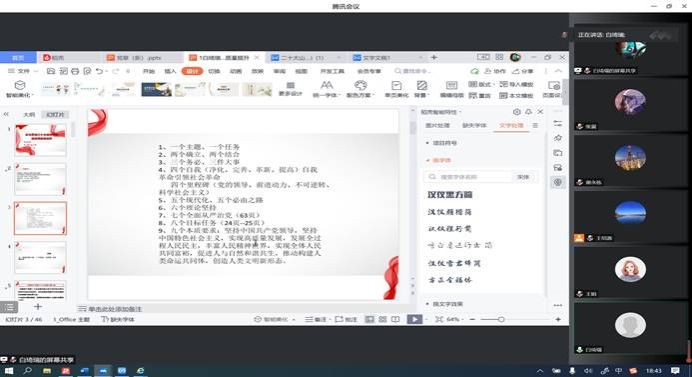
Task: Apply the 汉仪黑方简 font style
Action: pyautogui.click(x=450, y=195)
